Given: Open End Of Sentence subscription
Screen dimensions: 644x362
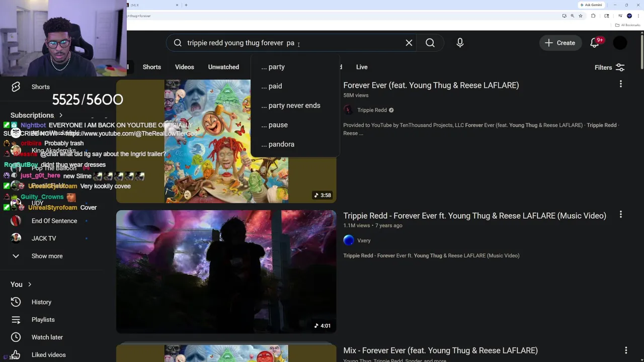Looking at the screenshot, I should point(54,221).
